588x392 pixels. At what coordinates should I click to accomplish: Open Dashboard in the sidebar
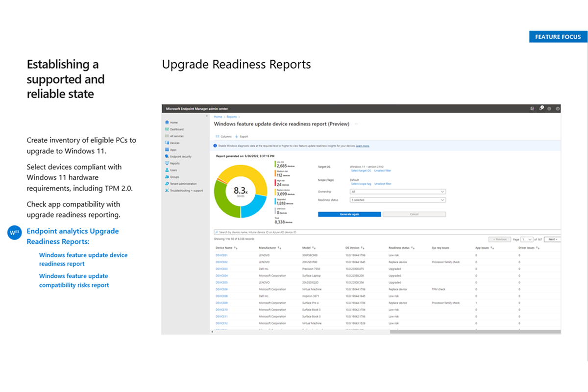tap(174, 129)
